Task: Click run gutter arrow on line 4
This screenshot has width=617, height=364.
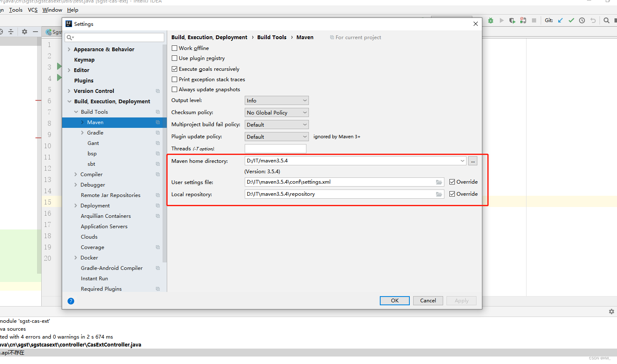Action: 59,78
